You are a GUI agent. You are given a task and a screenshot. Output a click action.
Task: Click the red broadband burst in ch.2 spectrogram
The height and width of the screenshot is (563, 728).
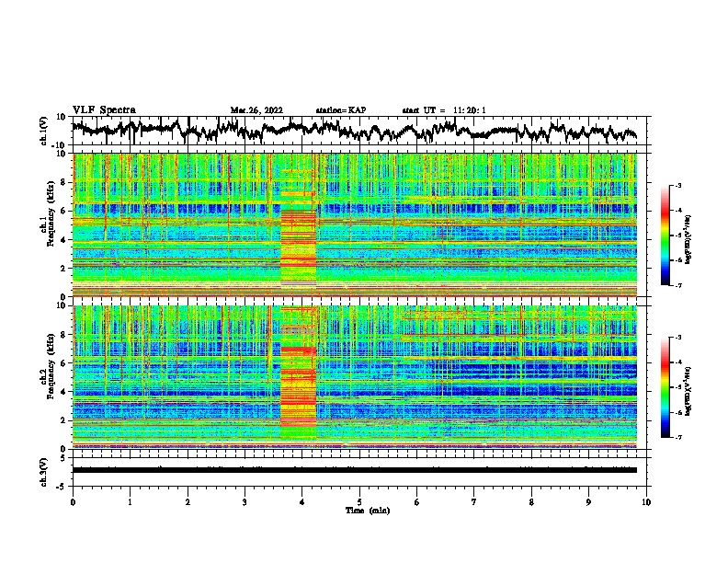298,385
